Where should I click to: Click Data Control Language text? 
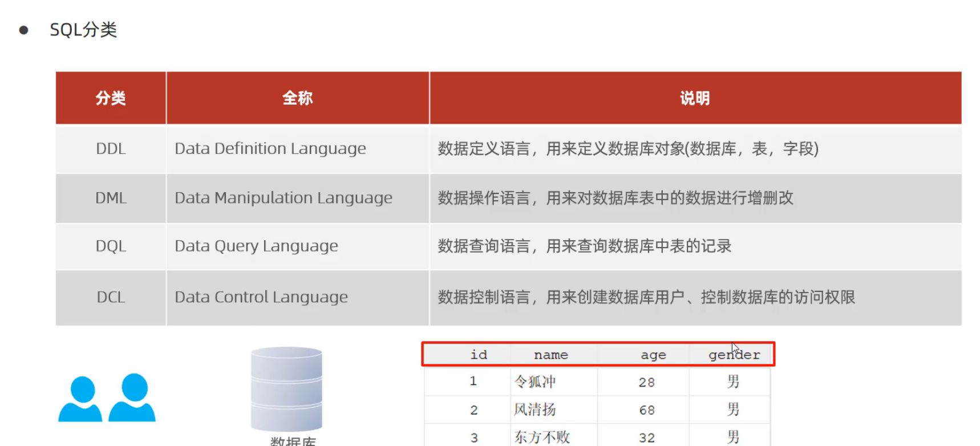(261, 297)
